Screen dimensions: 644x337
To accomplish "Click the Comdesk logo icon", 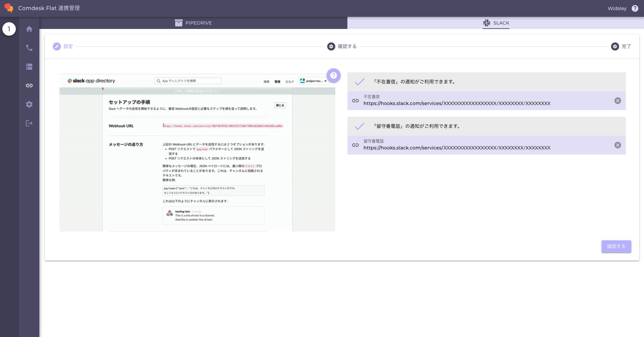I will (9, 8).
